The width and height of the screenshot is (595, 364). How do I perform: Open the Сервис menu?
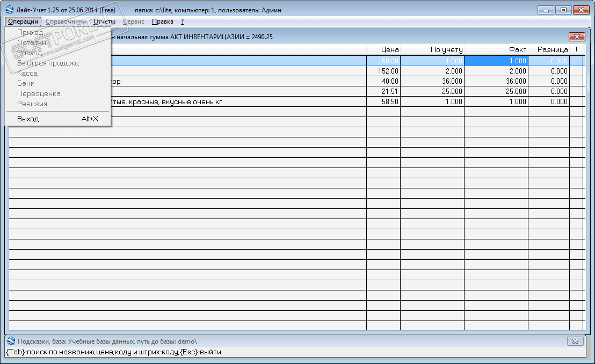click(134, 21)
